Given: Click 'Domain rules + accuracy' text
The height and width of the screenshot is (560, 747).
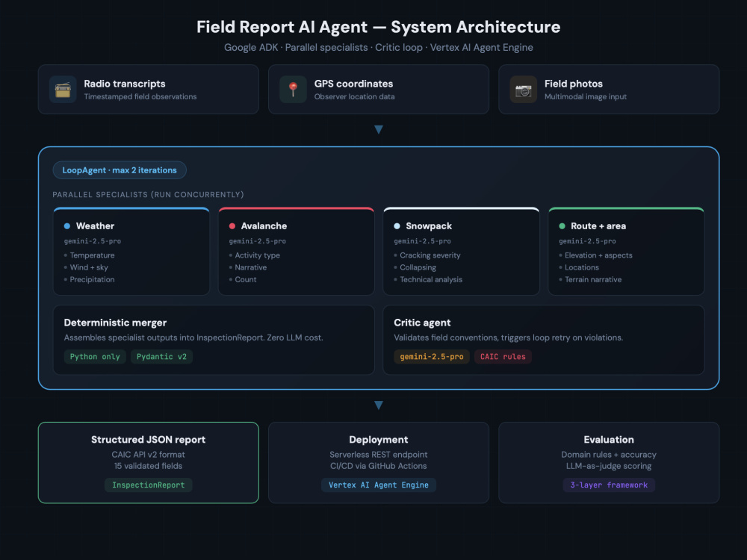Looking at the screenshot, I should pos(609,455).
